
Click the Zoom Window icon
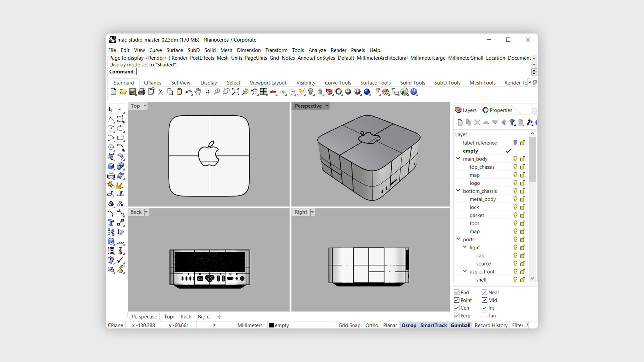point(226,92)
